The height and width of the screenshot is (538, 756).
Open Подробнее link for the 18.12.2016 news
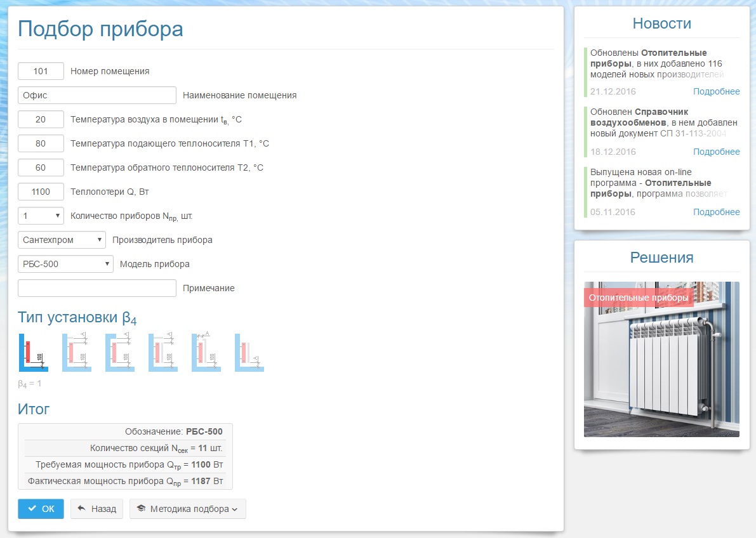click(x=716, y=152)
